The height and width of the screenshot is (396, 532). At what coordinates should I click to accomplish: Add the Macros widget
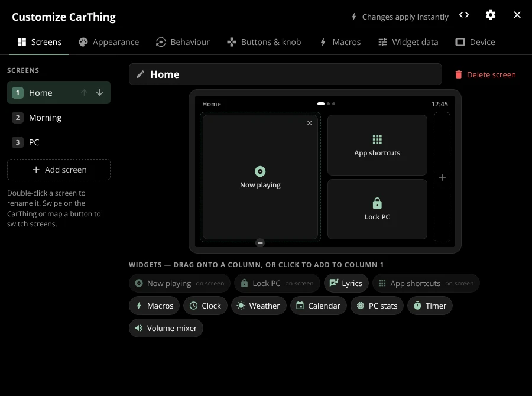[154, 306]
